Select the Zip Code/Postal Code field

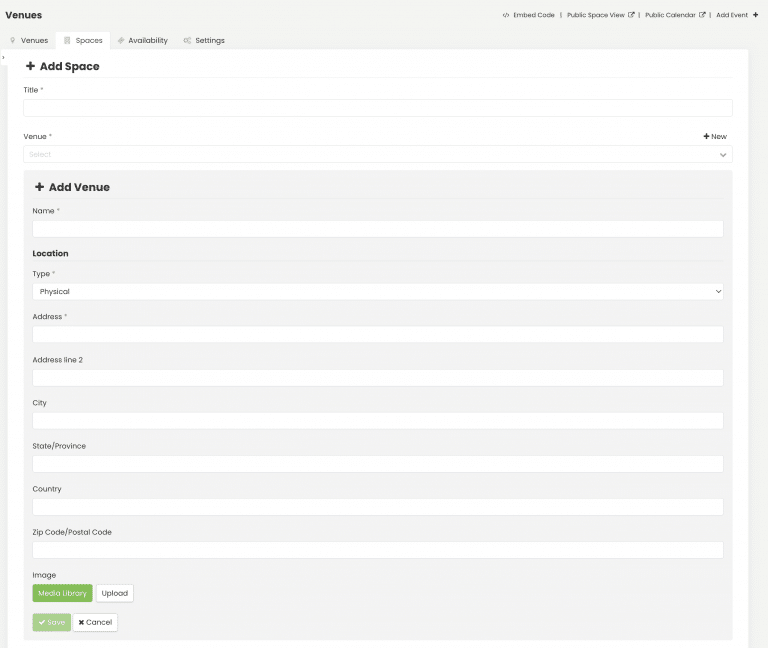[x=377, y=550]
